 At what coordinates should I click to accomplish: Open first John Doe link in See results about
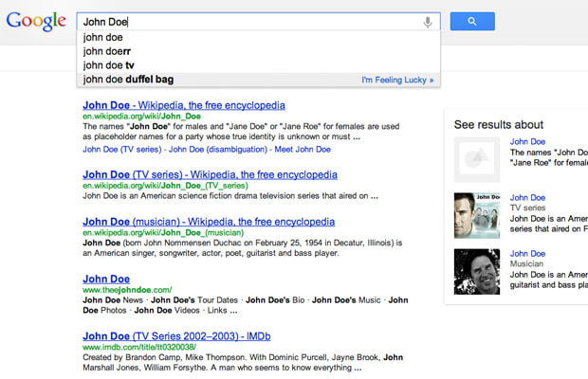[527, 141]
